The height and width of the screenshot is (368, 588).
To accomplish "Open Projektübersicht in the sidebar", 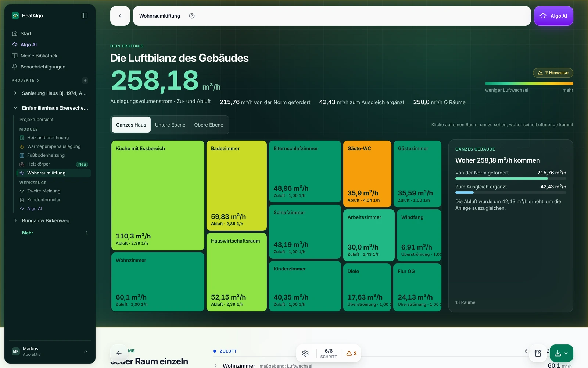I will [36, 120].
